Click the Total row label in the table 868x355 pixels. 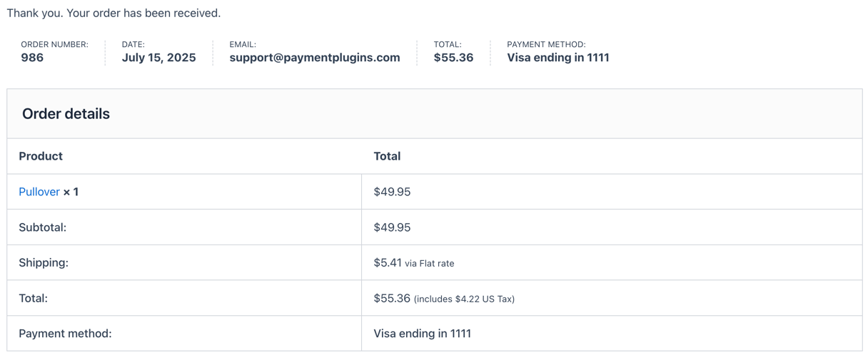click(x=33, y=298)
